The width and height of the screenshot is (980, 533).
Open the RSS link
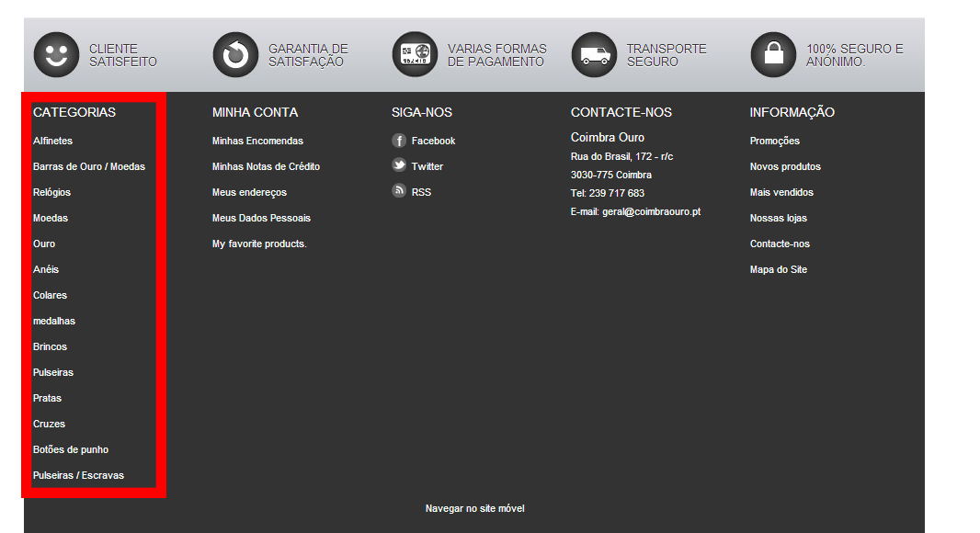click(421, 192)
